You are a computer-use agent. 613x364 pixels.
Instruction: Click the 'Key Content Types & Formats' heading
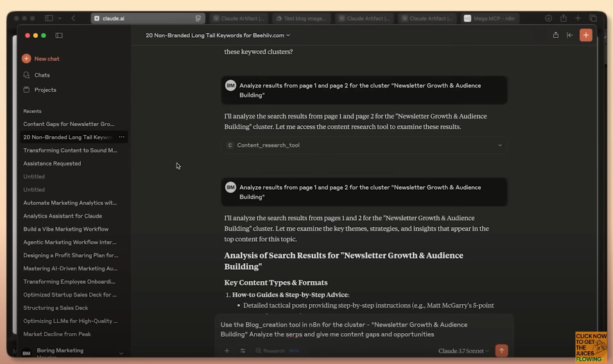276,282
